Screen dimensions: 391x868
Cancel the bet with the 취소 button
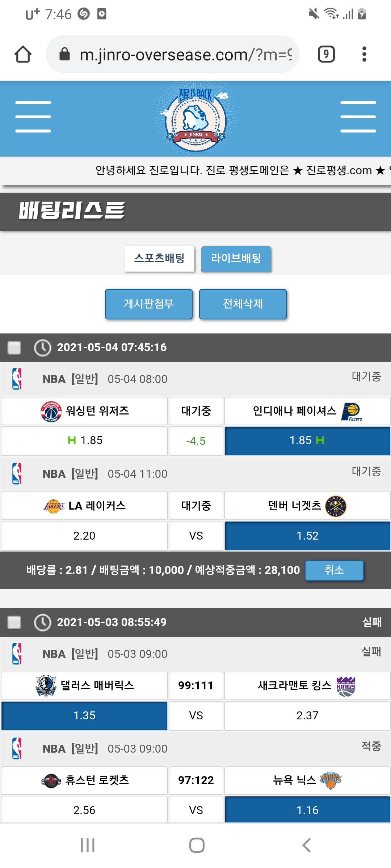[334, 570]
